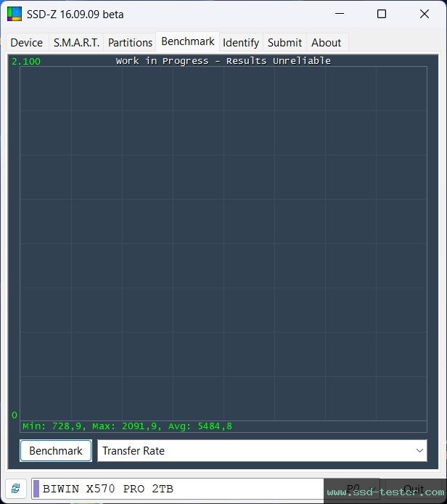Start the Benchmark button

pos(56,451)
